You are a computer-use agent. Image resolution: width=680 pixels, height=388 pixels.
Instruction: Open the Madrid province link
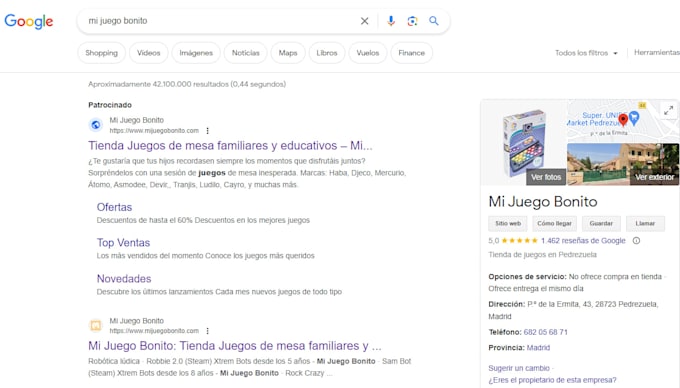[538, 348]
